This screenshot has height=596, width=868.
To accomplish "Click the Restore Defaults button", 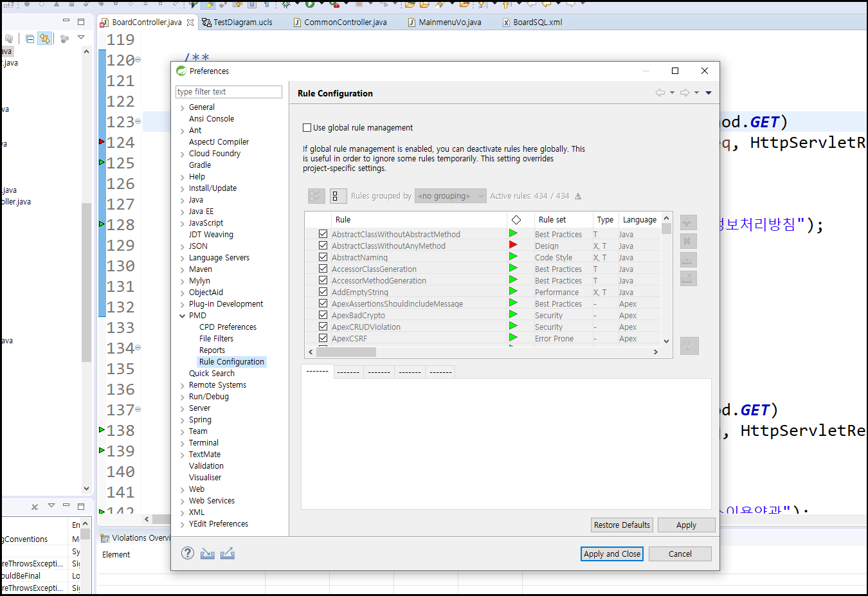I will [622, 525].
